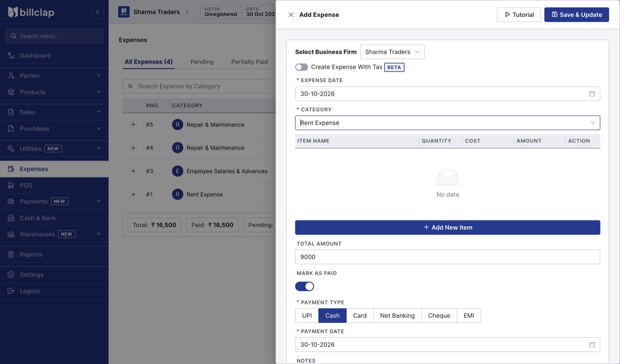Click the Settings gear icon in the sidebar
This screenshot has height=364, width=620.
tap(11, 274)
